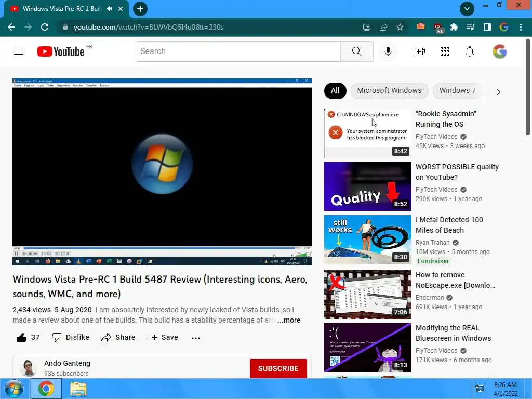Click the Chrome Google profile icon in toolbar
Image resolution: width=532 pixels, height=399 pixels.
504,27
